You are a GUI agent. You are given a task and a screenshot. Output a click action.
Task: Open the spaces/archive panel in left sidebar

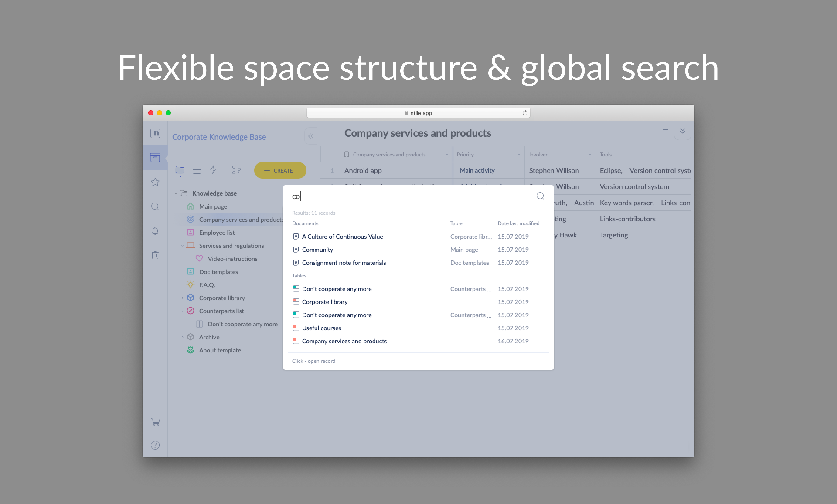(x=155, y=157)
